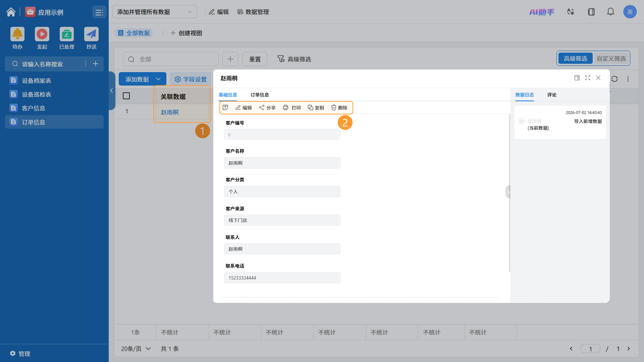Click 创建视图 to add a view

[x=186, y=33]
